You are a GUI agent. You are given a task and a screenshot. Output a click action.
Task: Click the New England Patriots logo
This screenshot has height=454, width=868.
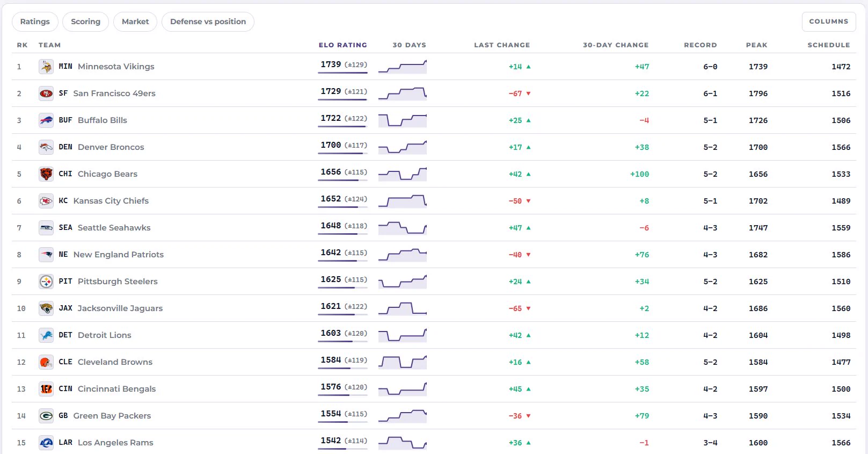pos(46,255)
